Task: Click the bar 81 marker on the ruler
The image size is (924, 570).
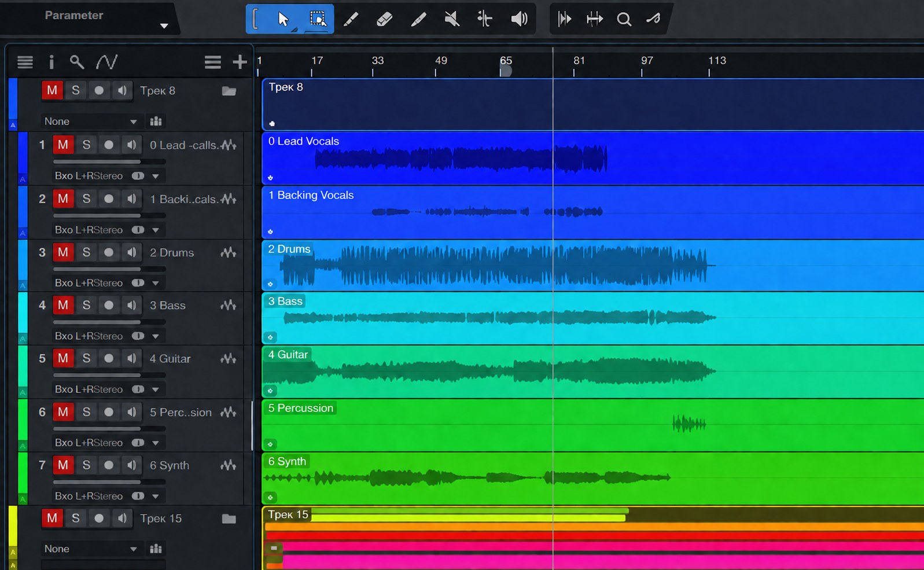Action: pos(579,61)
